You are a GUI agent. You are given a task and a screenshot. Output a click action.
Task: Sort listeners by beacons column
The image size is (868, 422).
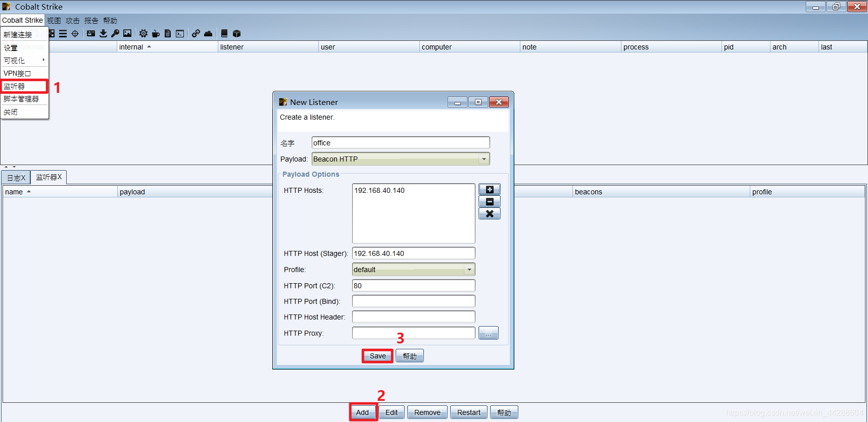coord(661,192)
